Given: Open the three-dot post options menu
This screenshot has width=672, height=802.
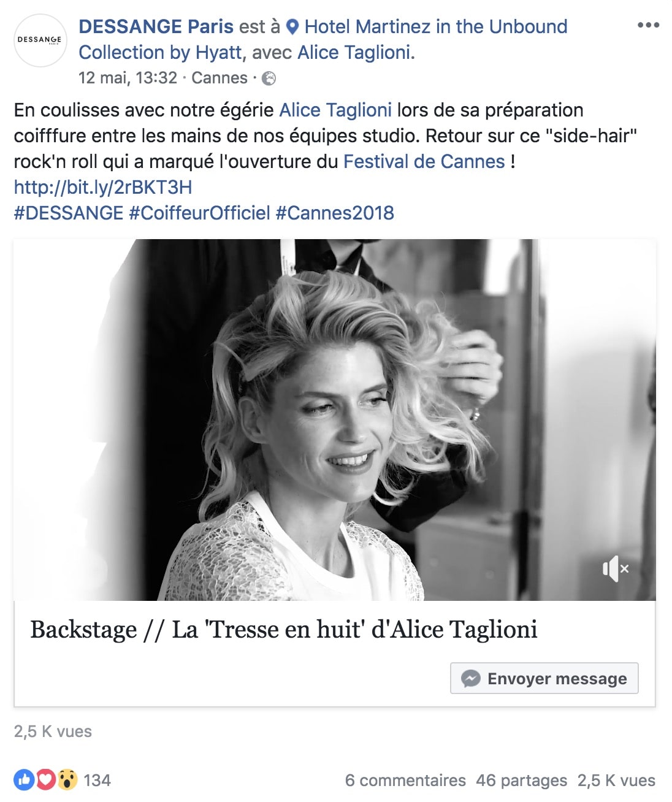Looking at the screenshot, I should pyautogui.click(x=648, y=25).
